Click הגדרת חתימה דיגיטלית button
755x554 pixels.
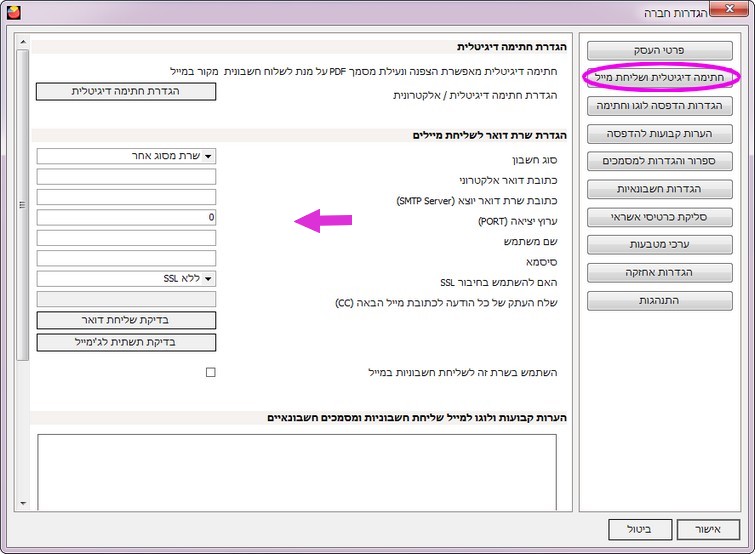[x=126, y=91]
